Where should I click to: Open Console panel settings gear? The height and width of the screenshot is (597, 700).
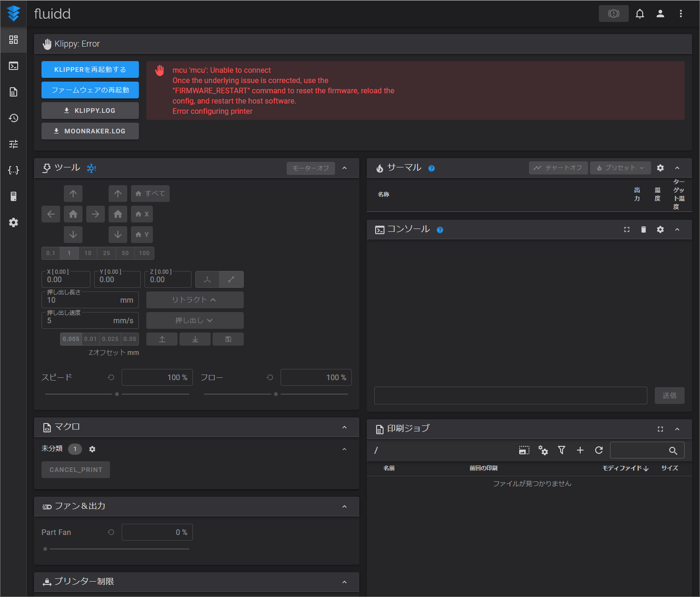tap(660, 229)
